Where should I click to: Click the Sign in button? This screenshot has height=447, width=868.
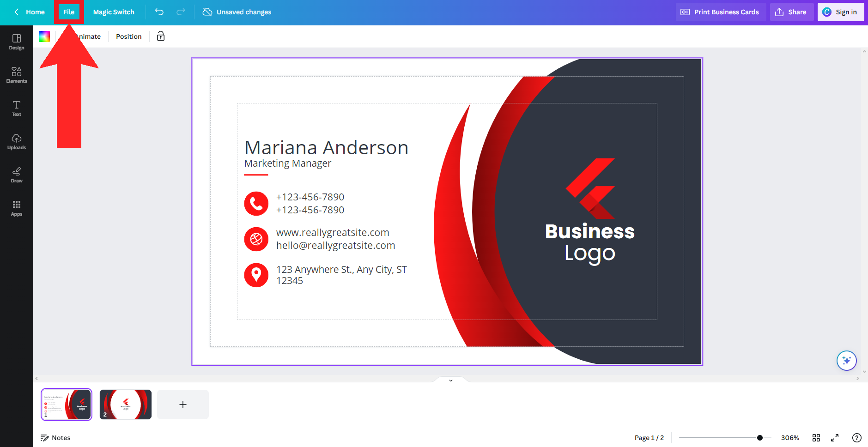(x=841, y=12)
